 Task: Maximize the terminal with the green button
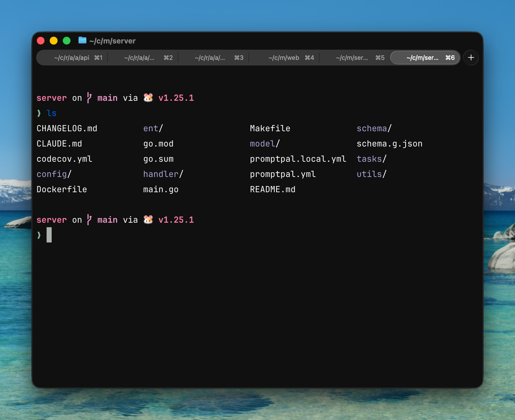point(67,41)
